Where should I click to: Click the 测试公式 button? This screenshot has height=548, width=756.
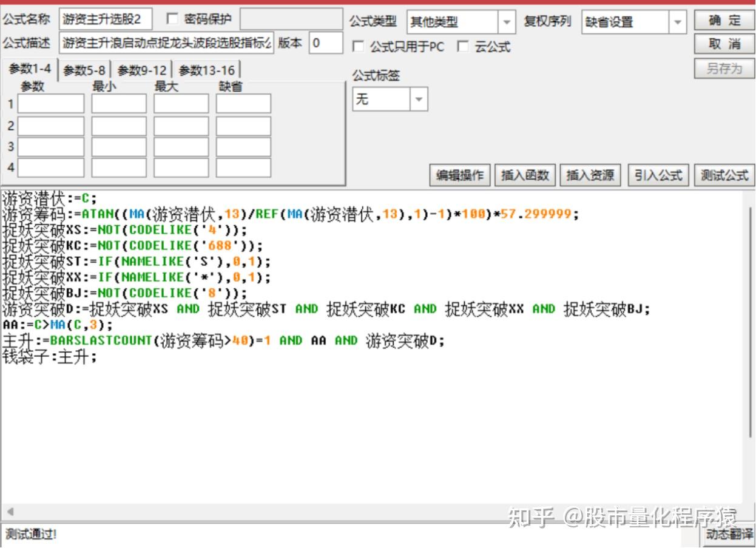coord(724,175)
